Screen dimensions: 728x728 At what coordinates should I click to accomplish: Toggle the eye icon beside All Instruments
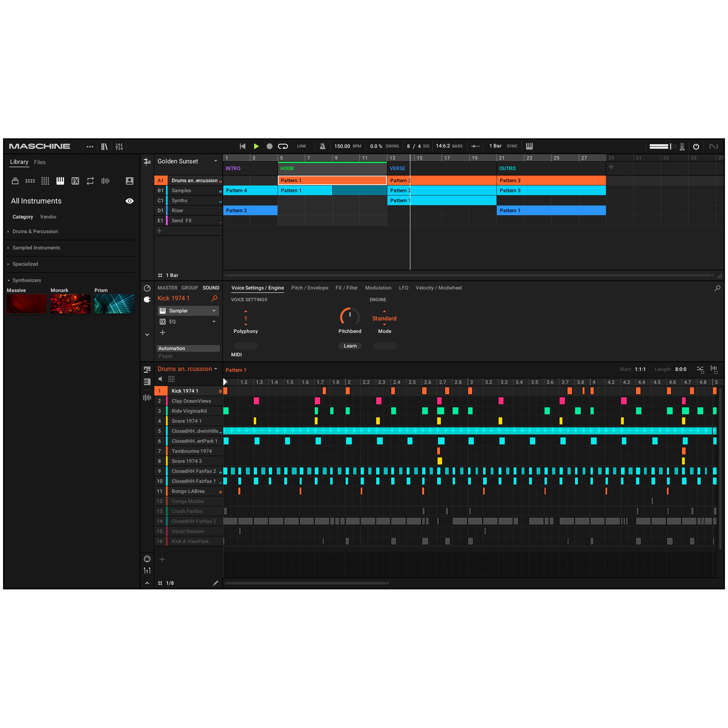click(129, 201)
